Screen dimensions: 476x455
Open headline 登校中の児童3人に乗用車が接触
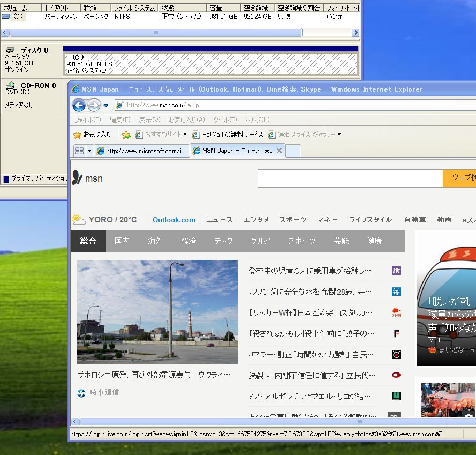tap(309, 271)
